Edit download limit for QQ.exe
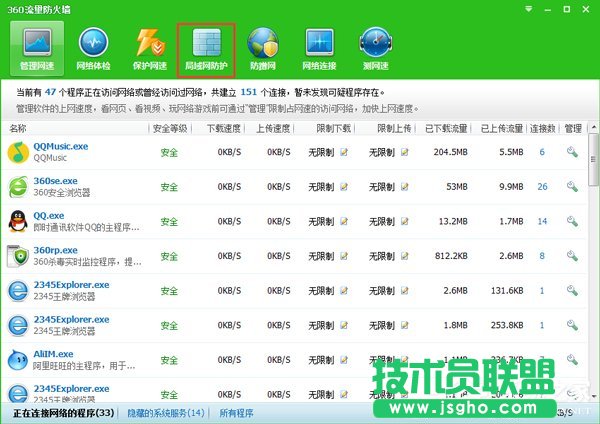 [344, 221]
